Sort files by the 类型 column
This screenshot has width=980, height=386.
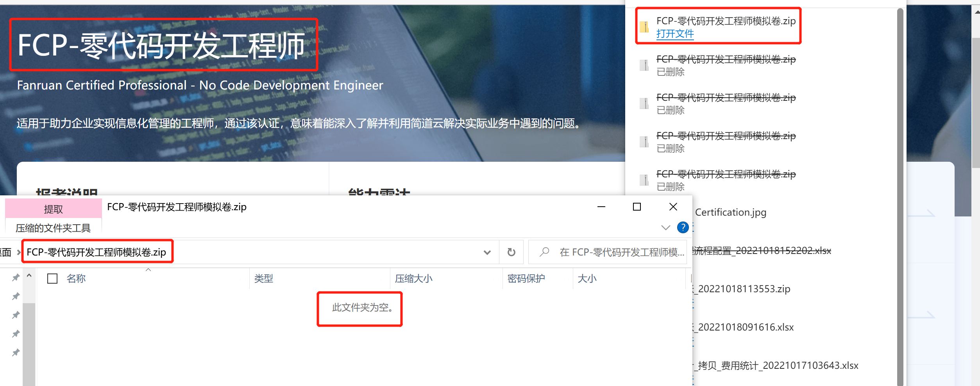click(x=264, y=279)
